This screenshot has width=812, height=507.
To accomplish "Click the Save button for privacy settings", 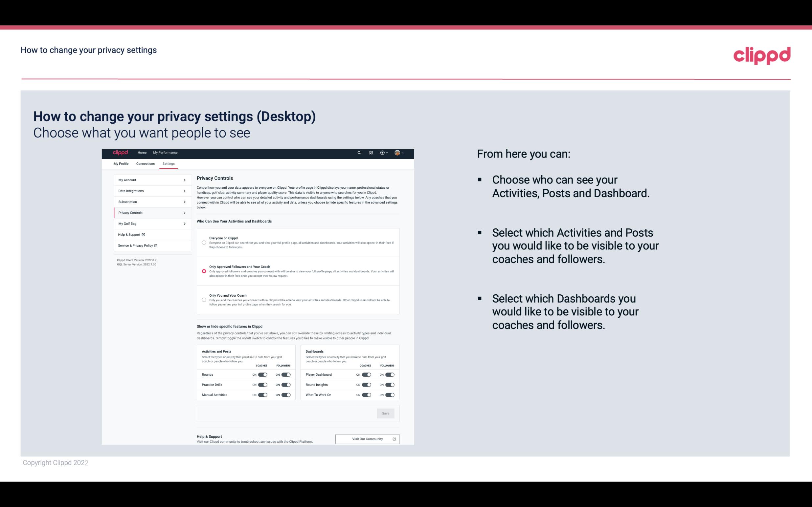I will (x=386, y=413).
